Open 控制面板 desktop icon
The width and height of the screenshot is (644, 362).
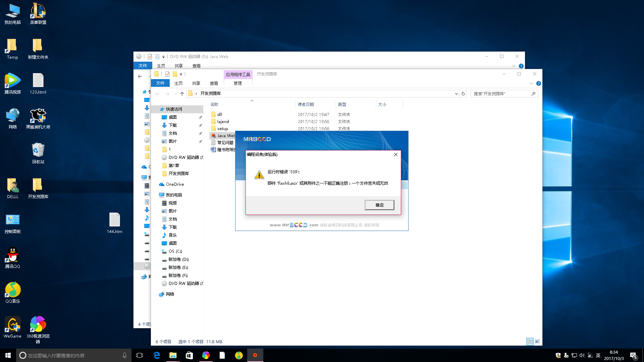13,223
